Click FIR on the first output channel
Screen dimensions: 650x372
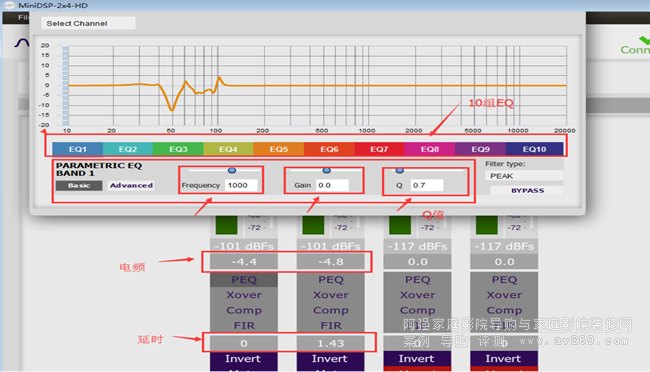pyautogui.click(x=244, y=326)
